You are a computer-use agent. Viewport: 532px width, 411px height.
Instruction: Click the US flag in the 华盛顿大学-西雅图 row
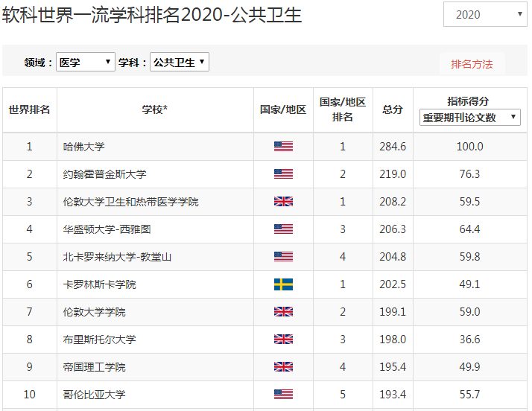coord(283,229)
